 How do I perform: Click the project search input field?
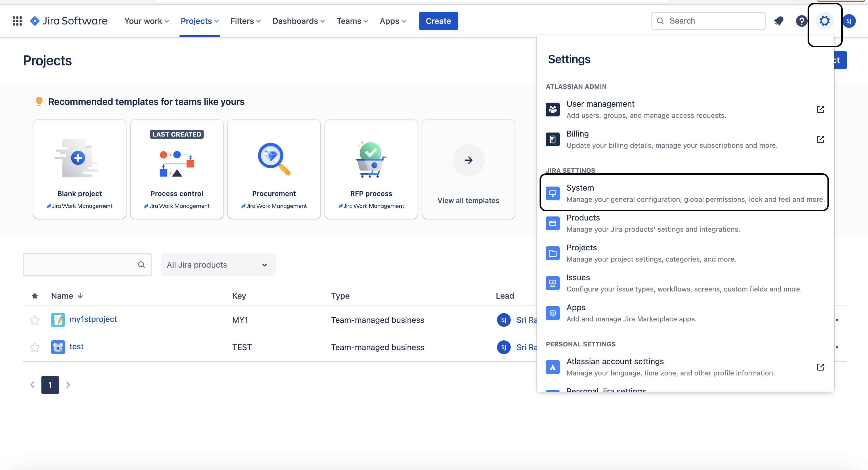87,265
